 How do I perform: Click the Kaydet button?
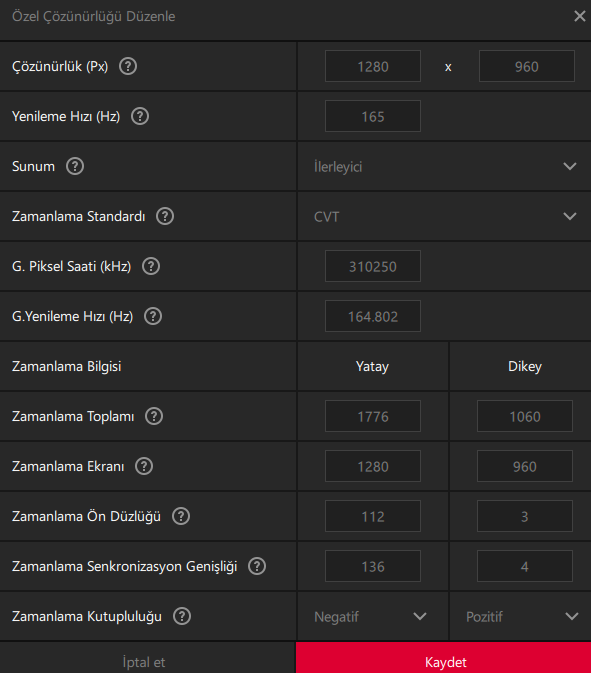(x=443, y=658)
